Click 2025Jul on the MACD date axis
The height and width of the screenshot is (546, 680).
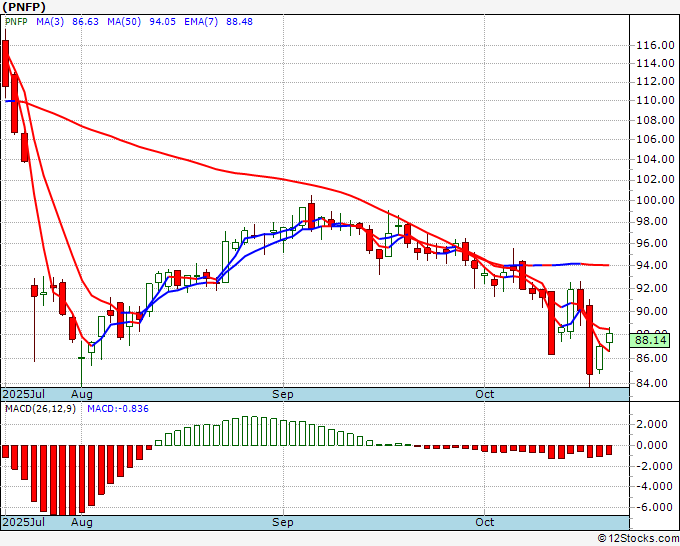[x=24, y=522]
